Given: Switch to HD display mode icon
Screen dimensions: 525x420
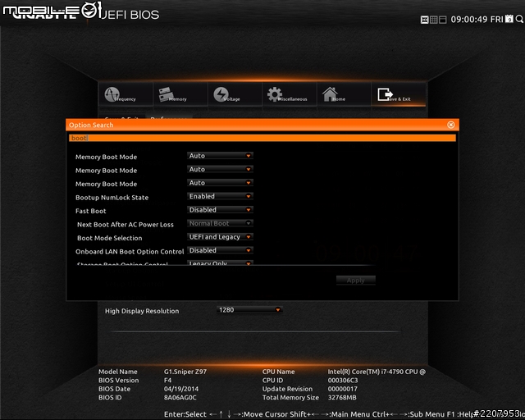Looking at the screenshot, I should (x=424, y=20).
